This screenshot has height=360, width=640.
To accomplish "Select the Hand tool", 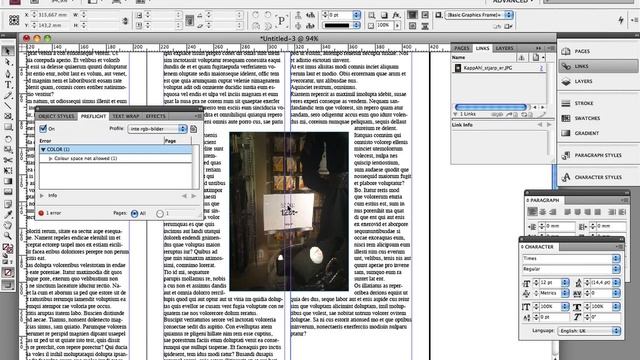I will [x=8, y=225].
